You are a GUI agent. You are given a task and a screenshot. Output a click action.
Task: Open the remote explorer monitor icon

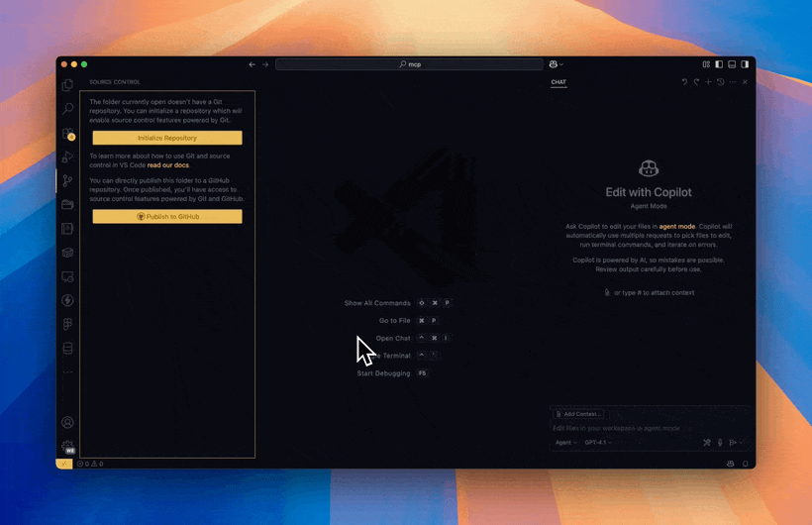[67, 276]
